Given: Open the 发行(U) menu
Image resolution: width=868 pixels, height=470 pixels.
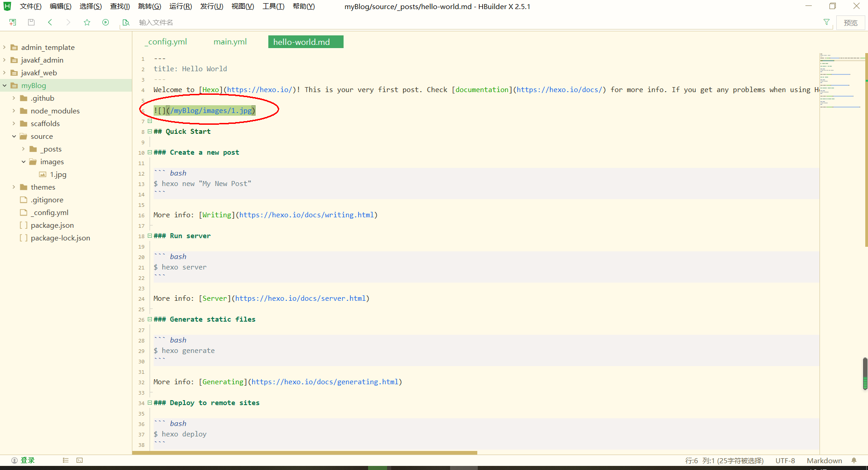Looking at the screenshot, I should pos(212,6).
